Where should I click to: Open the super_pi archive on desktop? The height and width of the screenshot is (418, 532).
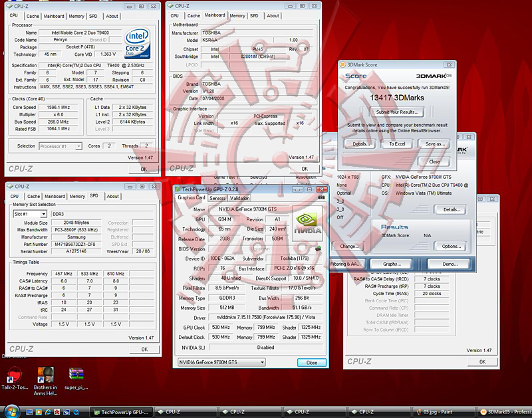pos(76,379)
